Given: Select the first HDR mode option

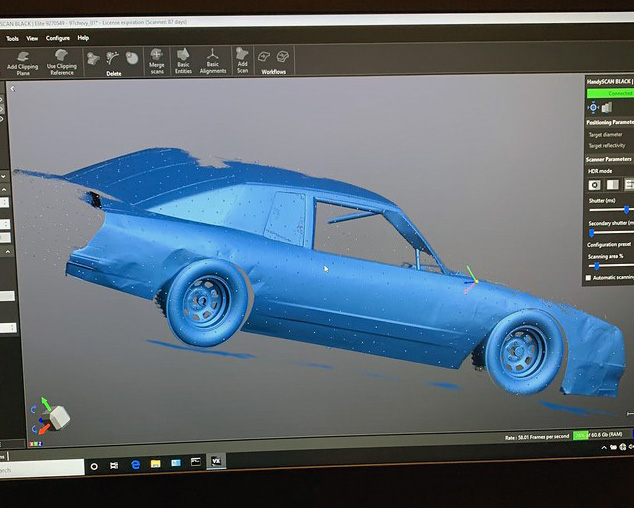Looking at the screenshot, I should (x=594, y=185).
